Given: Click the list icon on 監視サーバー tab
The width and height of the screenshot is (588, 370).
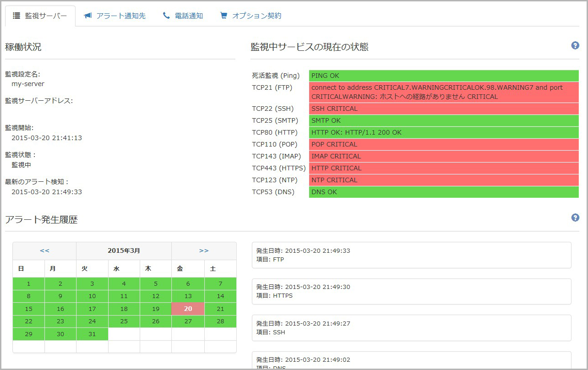Looking at the screenshot, I should tap(16, 16).
